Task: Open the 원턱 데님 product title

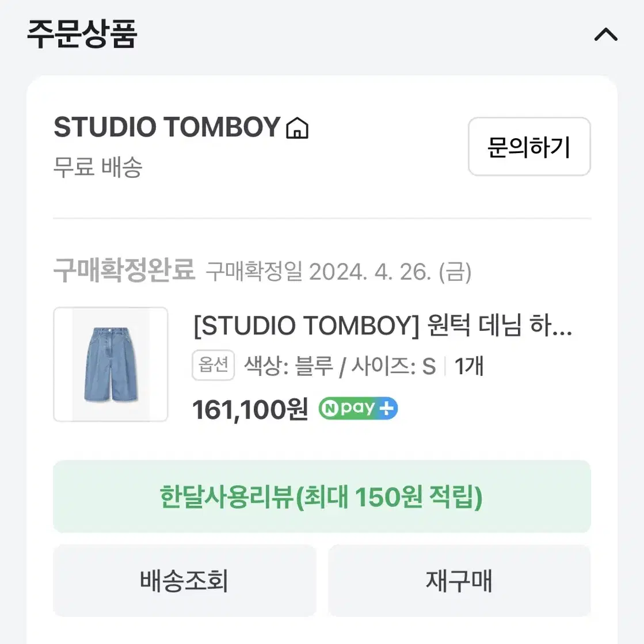Action: coord(383,326)
